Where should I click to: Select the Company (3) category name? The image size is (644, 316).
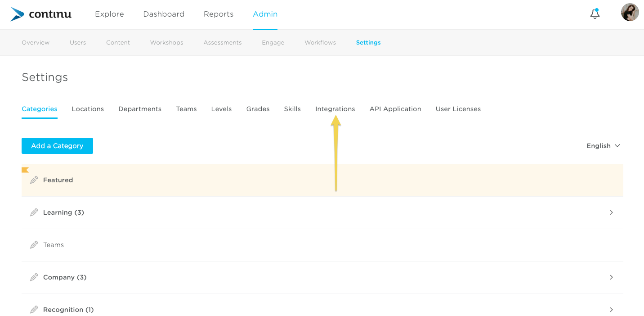[65, 277]
